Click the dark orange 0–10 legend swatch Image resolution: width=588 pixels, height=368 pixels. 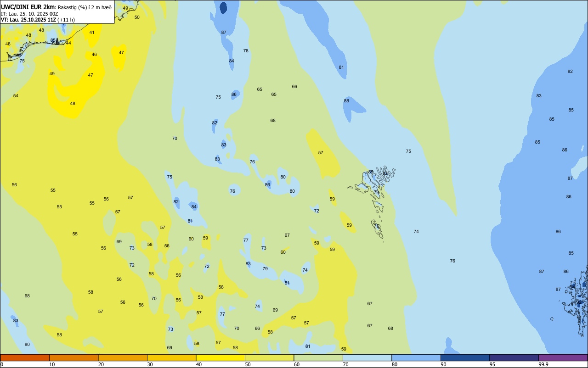[25, 357]
